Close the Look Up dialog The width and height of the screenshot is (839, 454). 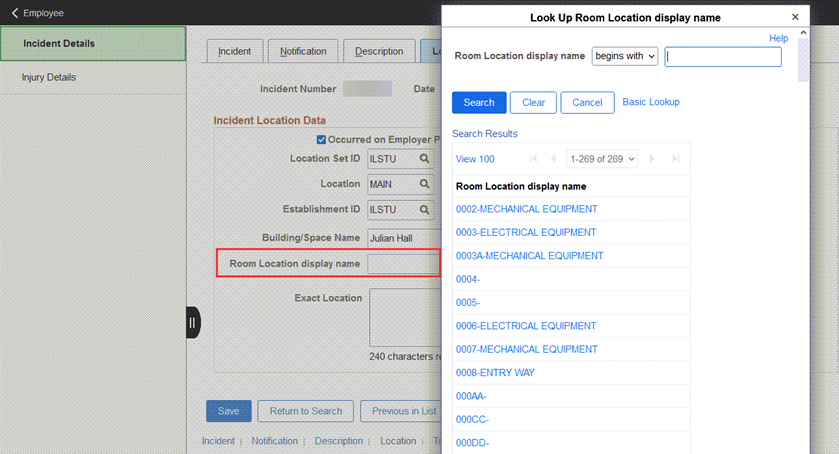[795, 17]
